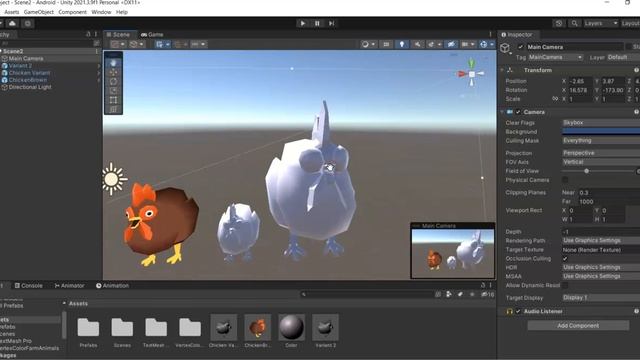This screenshot has height=360, width=640.
Task: Toggle Main Camera active checkbox in Inspector
Action: coord(520,47)
